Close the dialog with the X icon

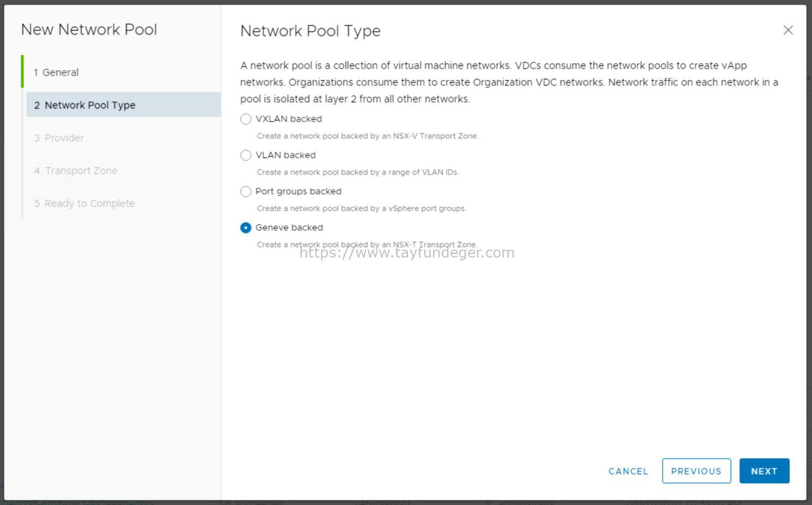point(788,30)
